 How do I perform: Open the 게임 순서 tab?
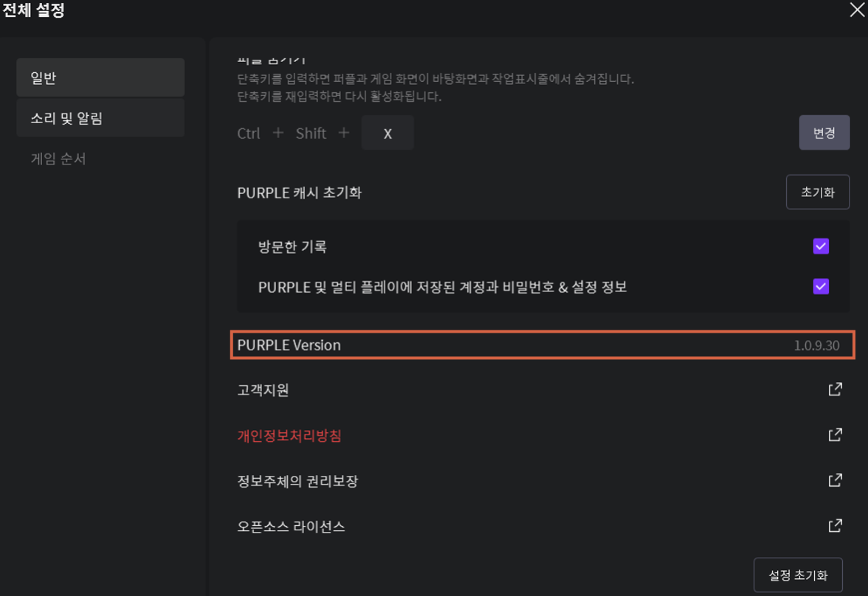pyautogui.click(x=58, y=159)
